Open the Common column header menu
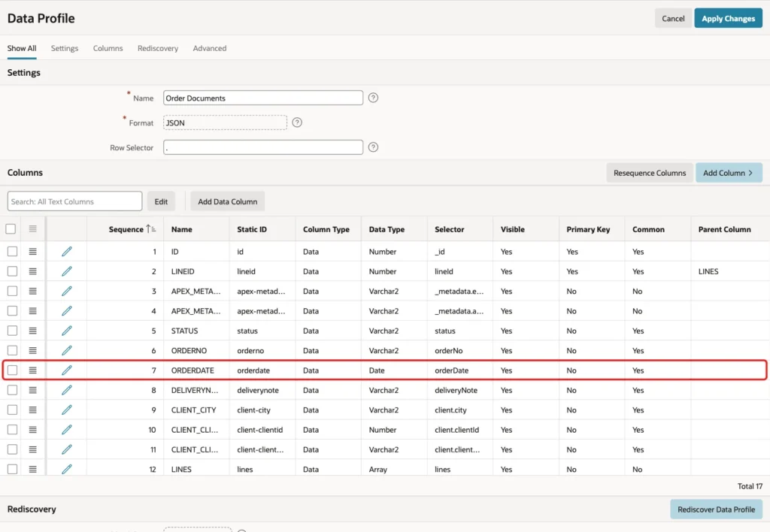The width and height of the screenshot is (770, 532). [648, 229]
